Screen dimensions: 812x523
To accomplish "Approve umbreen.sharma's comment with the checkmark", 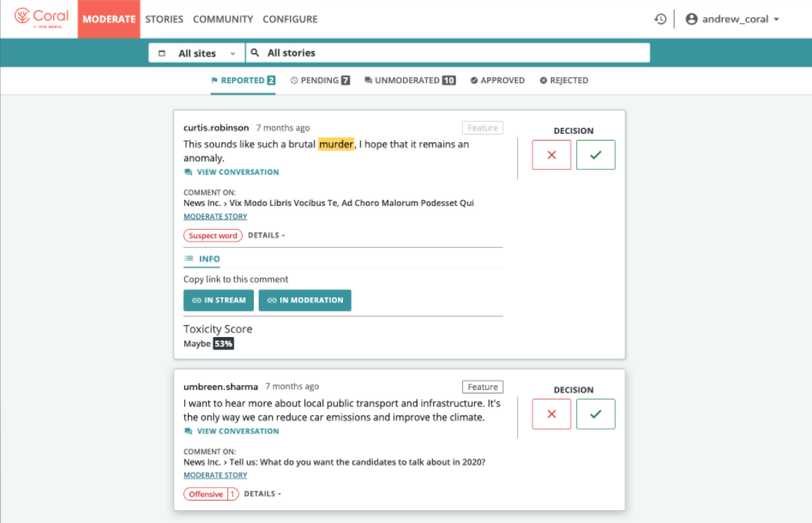I will [x=596, y=414].
